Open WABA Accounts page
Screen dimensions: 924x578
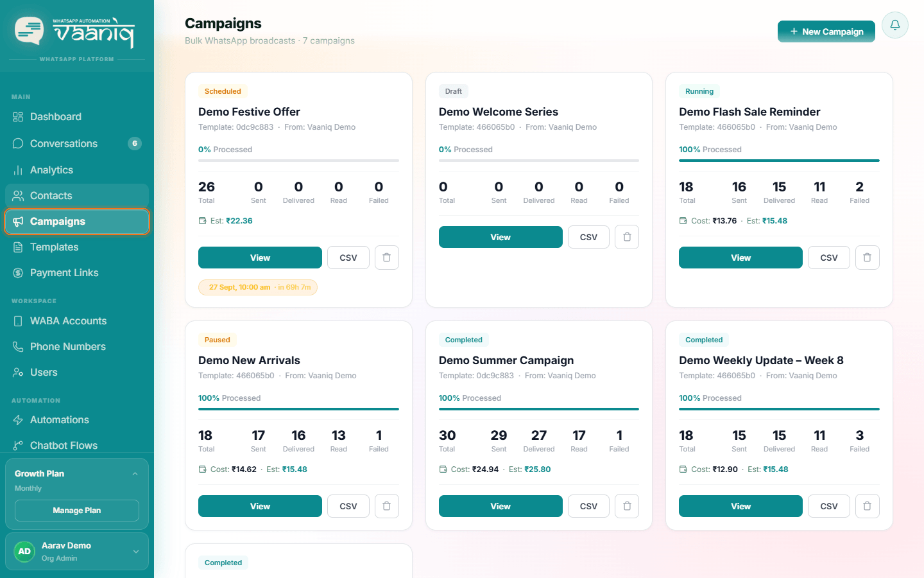click(77, 321)
